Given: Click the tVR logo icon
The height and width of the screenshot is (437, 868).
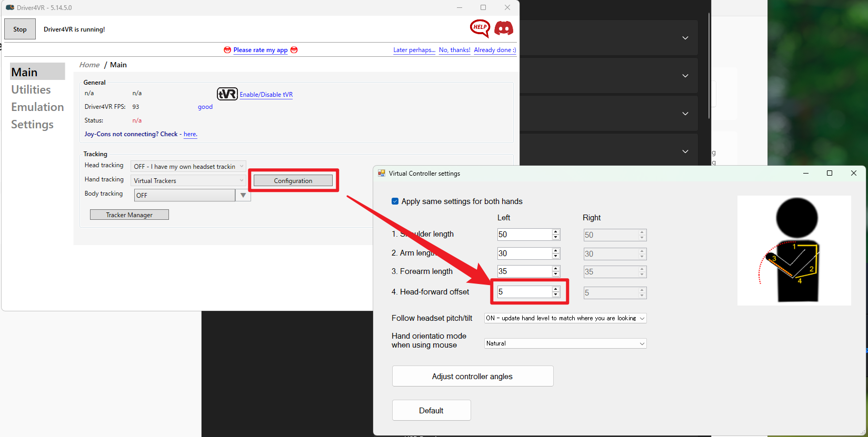Looking at the screenshot, I should (227, 94).
